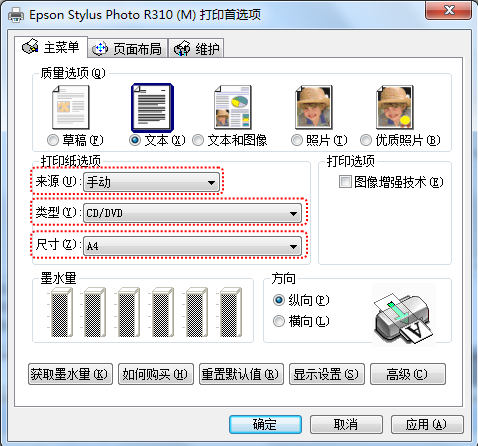The image size is (478, 446).
Task: Choose the 文本和图像 text and image icon
Action: pyautogui.click(x=233, y=107)
